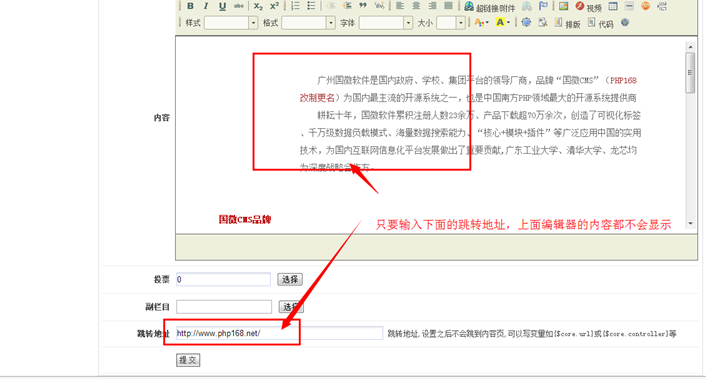Insert a smiley emoticon
Image resolution: width=706 pixels, height=379 pixels.
(645, 6)
